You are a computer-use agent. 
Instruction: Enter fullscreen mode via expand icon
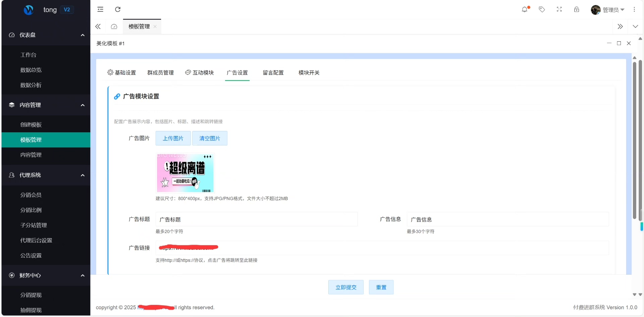(559, 9)
